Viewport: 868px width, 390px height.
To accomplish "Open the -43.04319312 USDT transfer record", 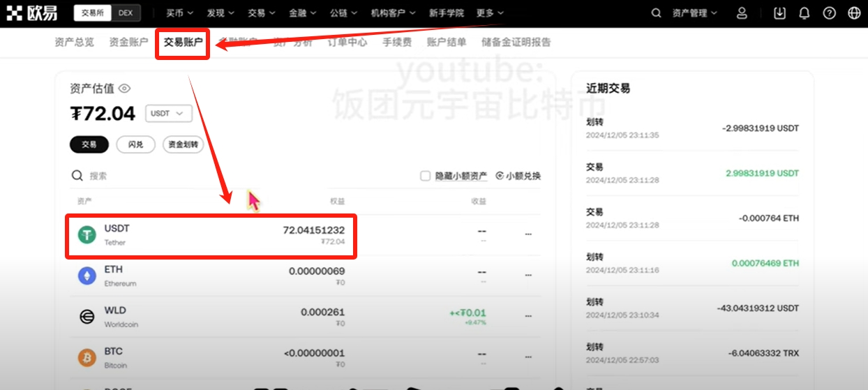I will 692,308.
